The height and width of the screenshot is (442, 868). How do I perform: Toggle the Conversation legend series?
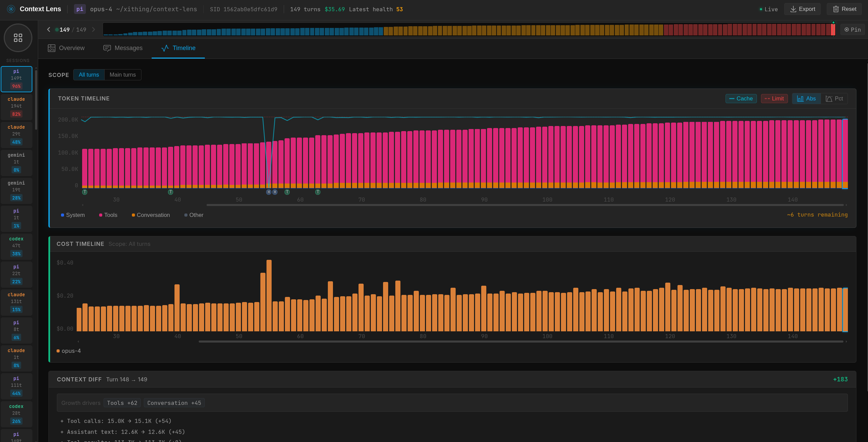tap(151, 215)
